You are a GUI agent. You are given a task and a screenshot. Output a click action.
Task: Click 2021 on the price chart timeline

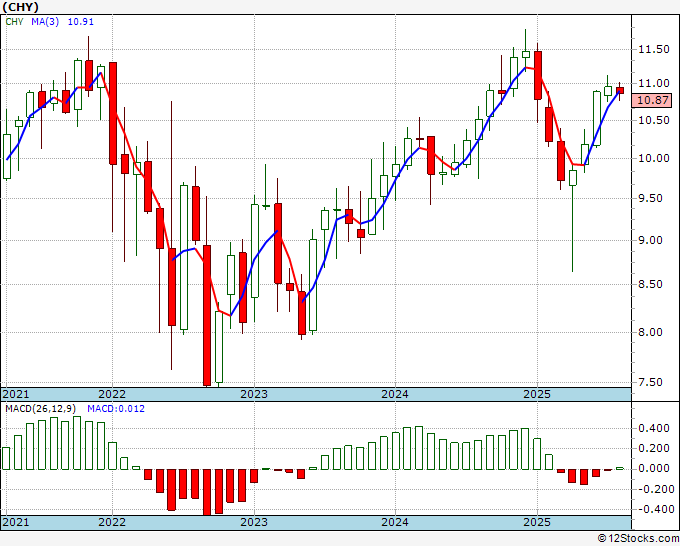tap(16, 394)
